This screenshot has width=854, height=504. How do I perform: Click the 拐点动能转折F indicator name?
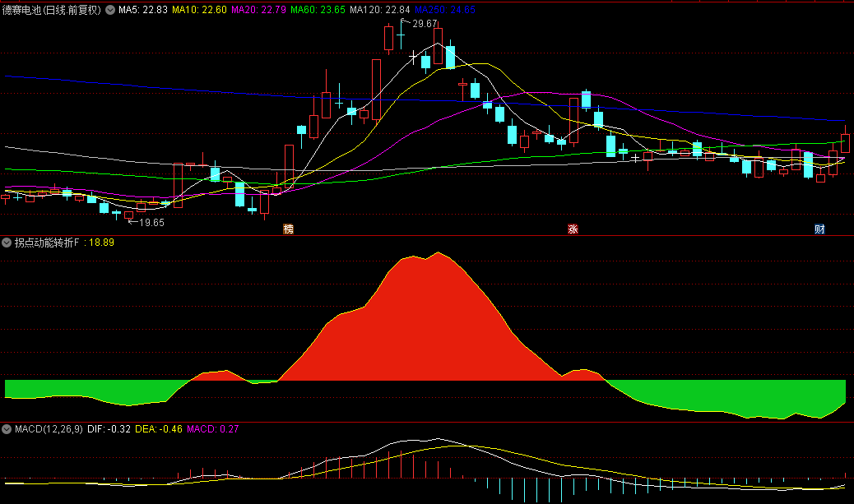tap(46, 243)
